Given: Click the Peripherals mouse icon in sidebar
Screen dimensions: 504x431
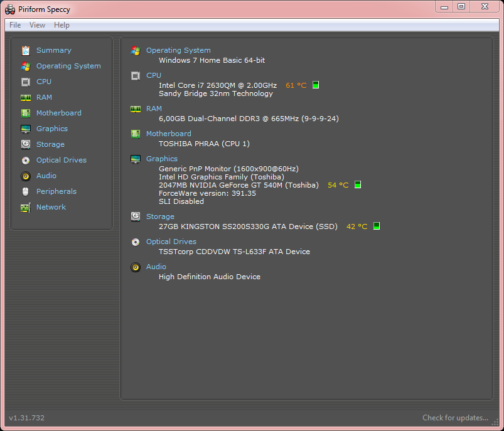Looking at the screenshot, I should pyautogui.click(x=26, y=191).
